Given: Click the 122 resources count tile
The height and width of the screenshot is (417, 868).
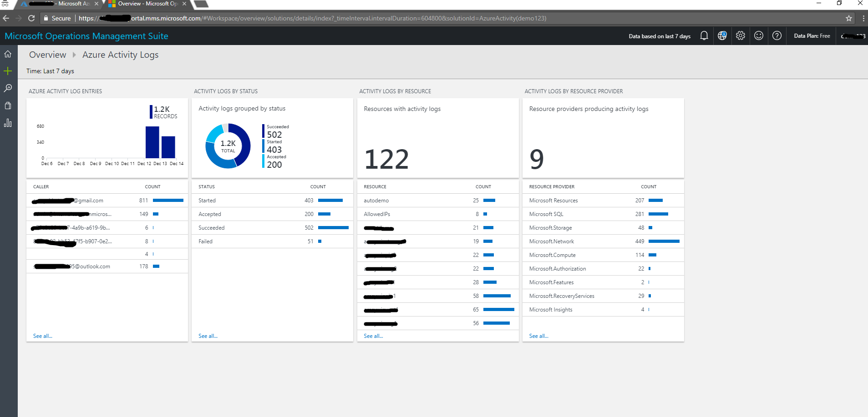Looking at the screenshot, I should (438, 138).
